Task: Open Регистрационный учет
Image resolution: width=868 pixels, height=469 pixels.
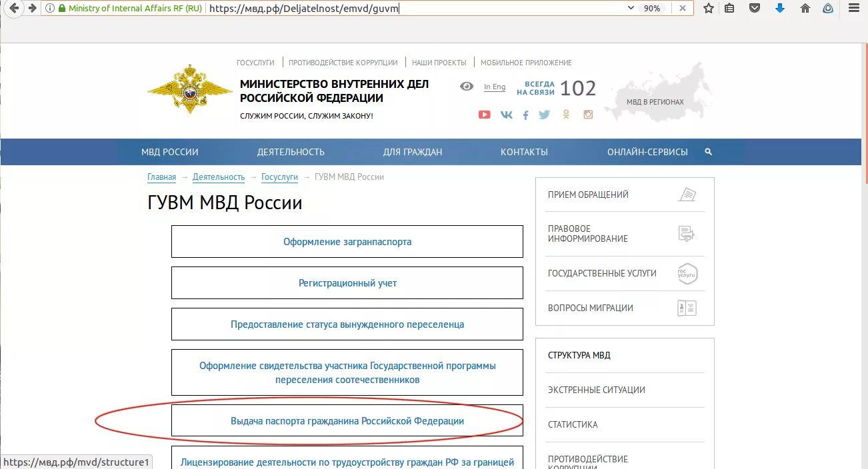Action: [x=347, y=283]
